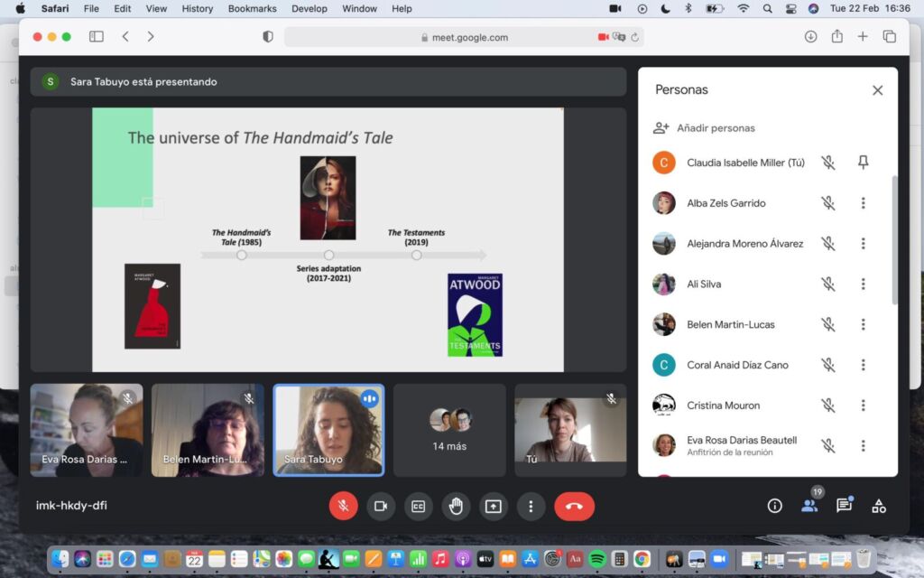924x578 pixels.
Task: Unmute the microphone in the call controls
Action: (x=343, y=506)
